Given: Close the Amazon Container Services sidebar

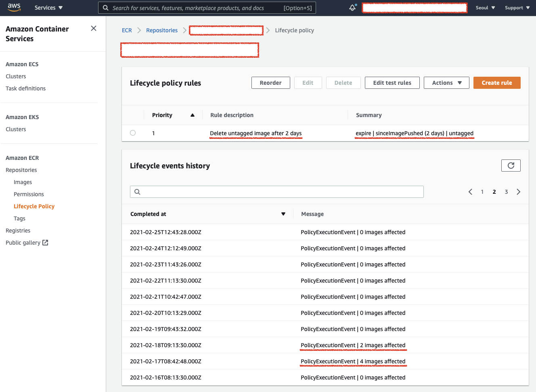Looking at the screenshot, I should 94,28.
